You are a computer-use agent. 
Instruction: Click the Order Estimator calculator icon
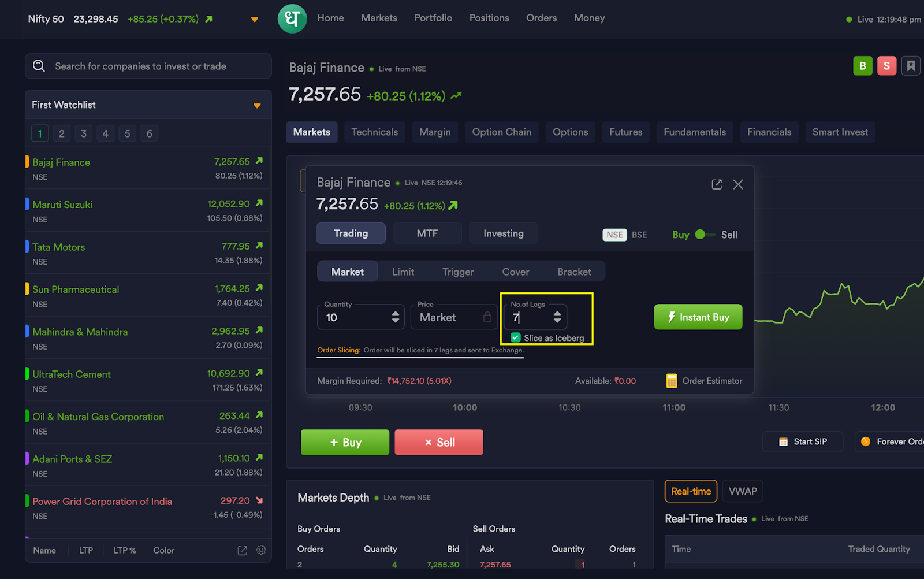point(672,381)
